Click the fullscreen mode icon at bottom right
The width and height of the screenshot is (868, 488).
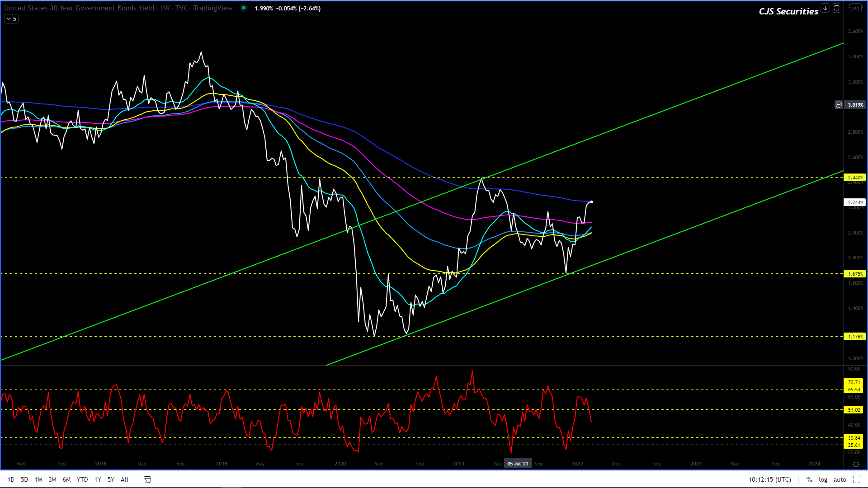[x=856, y=479]
